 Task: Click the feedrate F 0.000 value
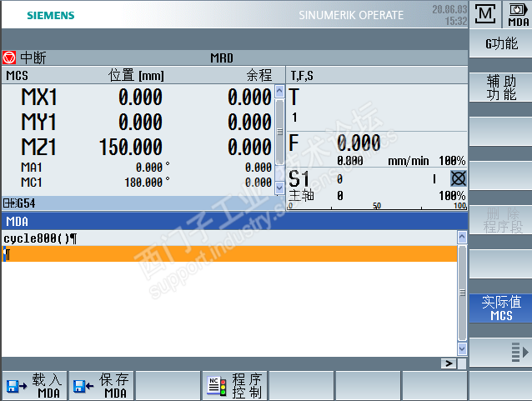[359, 143]
